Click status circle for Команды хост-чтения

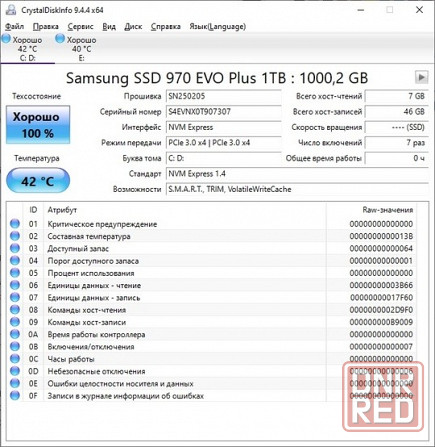[x=15, y=310]
